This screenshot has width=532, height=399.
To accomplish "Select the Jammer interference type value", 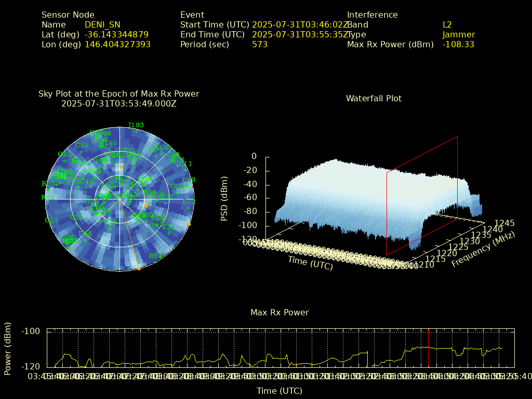I will (x=458, y=35).
